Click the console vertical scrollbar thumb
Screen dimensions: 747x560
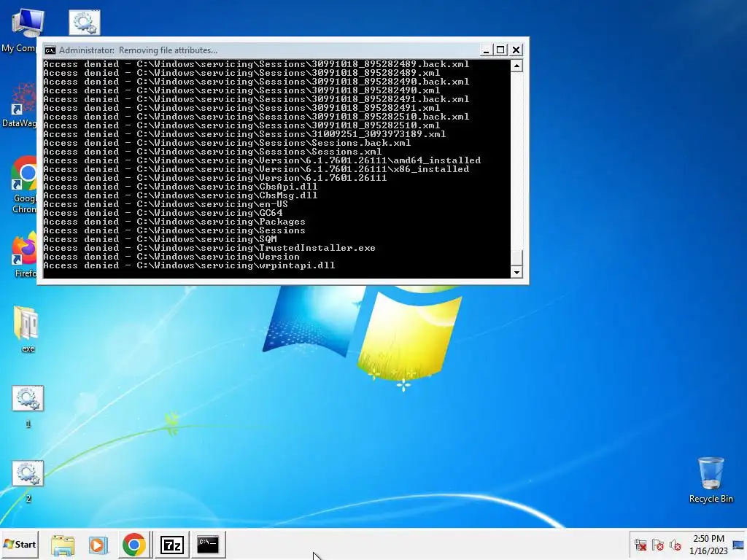516,257
